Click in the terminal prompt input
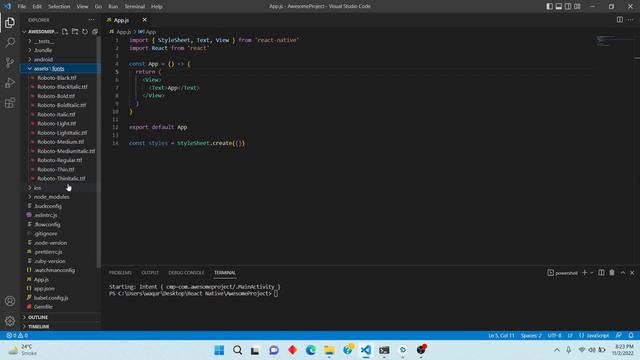The image size is (640, 360). 276,293
